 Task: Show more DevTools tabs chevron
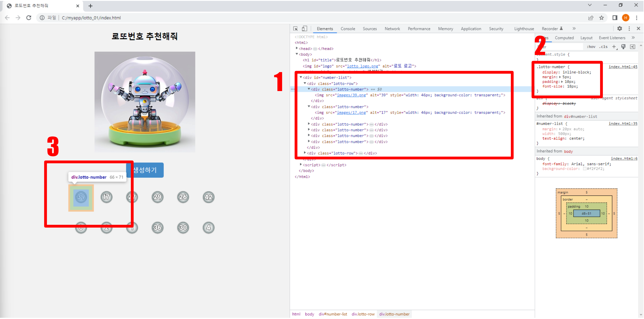pyautogui.click(x=574, y=29)
